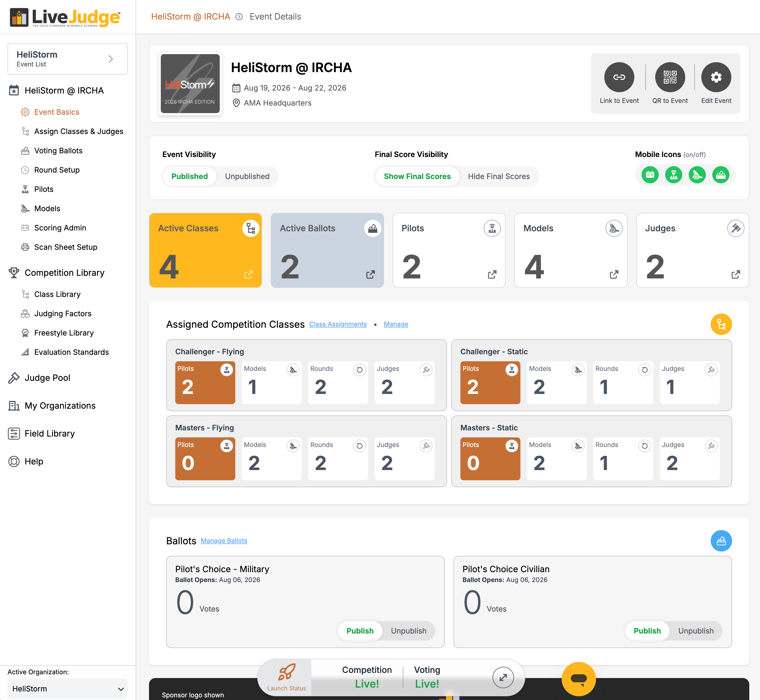Expand the Competition Library section
The width and height of the screenshot is (760, 700).
point(57,273)
